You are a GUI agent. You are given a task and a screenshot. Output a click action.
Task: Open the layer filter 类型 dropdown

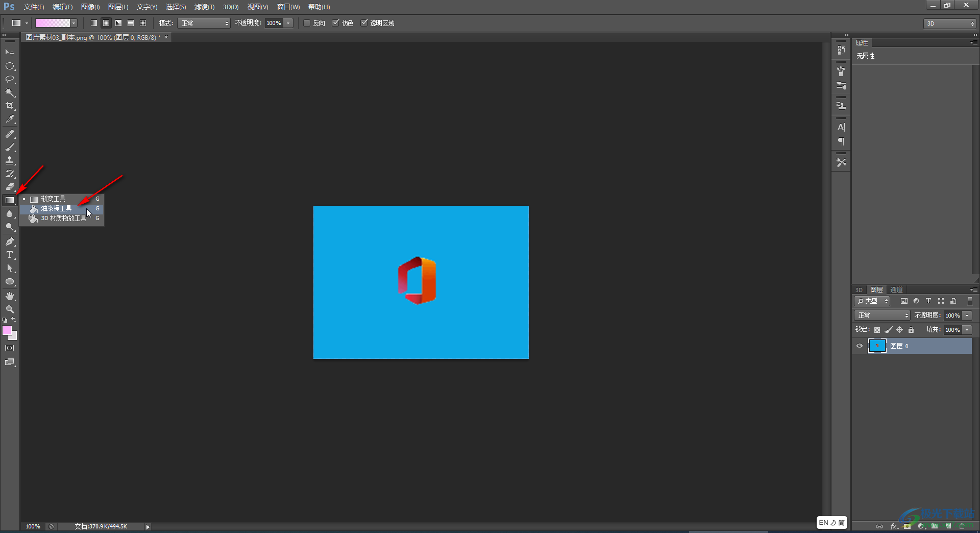point(872,301)
